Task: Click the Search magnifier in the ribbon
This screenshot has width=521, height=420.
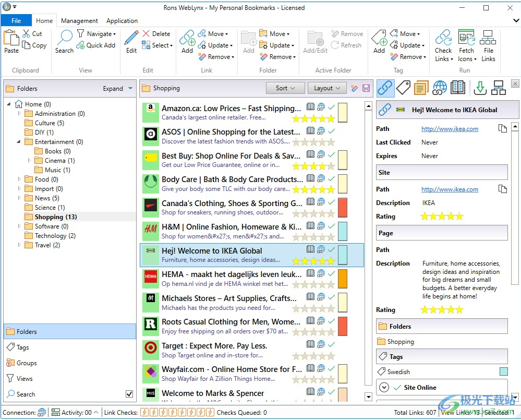Action: (64, 38)
